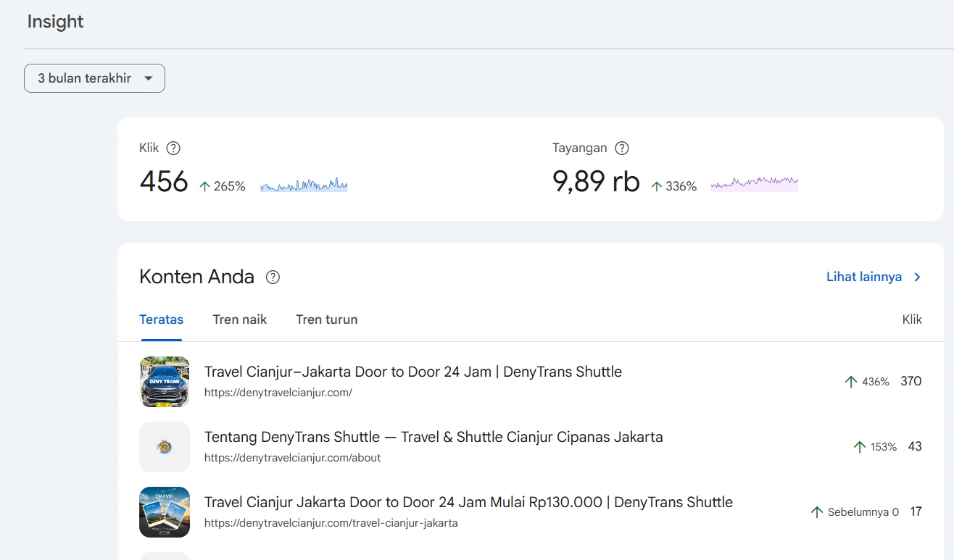Viewport: 954px width, 560px height.
Task: Click the URL denytravelcianjur.com/about
Action: (292, 458)
